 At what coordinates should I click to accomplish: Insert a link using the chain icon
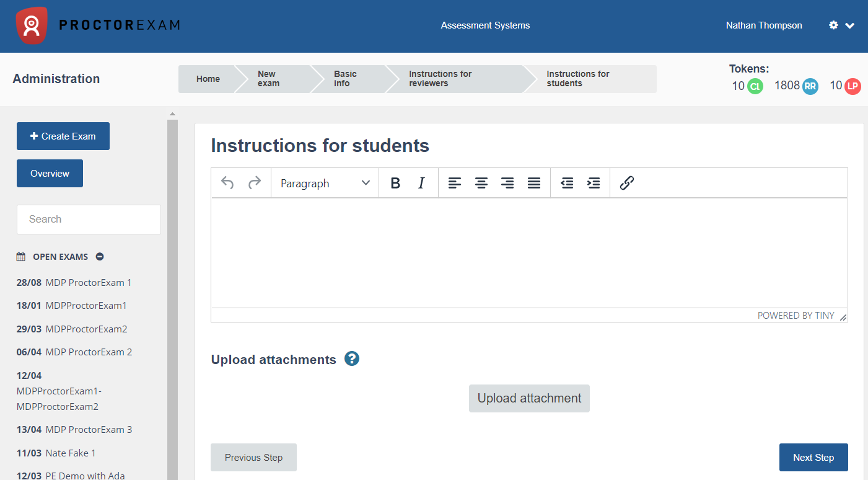[x=626, y=183]
